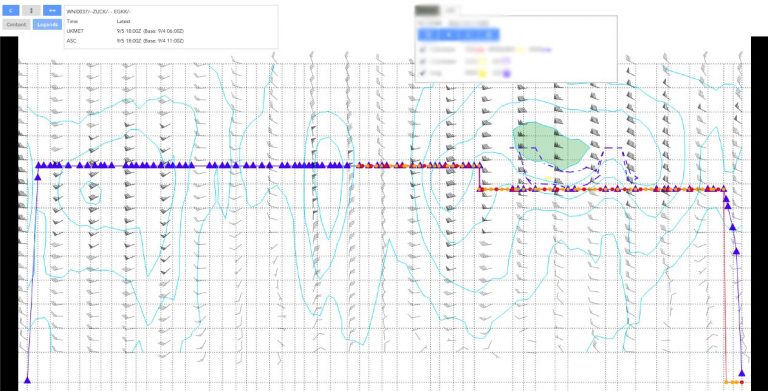
Task: Click the lowest blue descent triangle at right
Action: coord(742,373)
